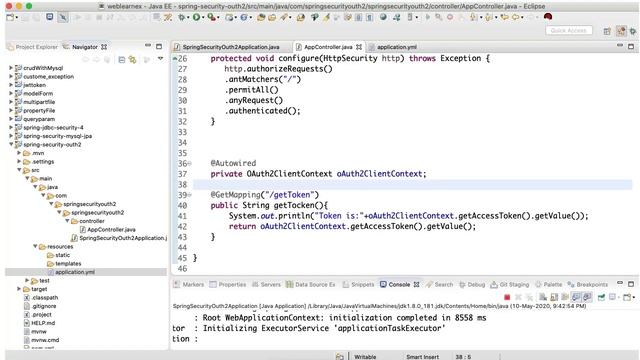This screenshot has height=360, width=640.
Task: Open the Debug button dropdown arrow
Action: (188, 18)
